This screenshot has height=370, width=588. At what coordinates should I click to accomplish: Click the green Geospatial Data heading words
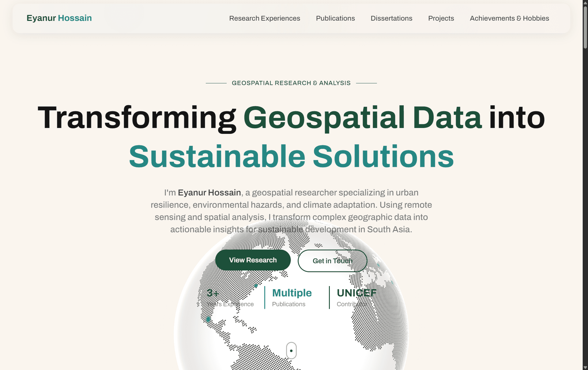(363, 118)
